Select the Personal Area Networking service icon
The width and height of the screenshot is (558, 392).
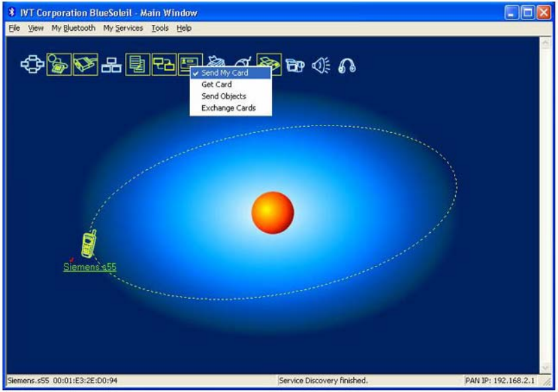(x=32, y=64)
